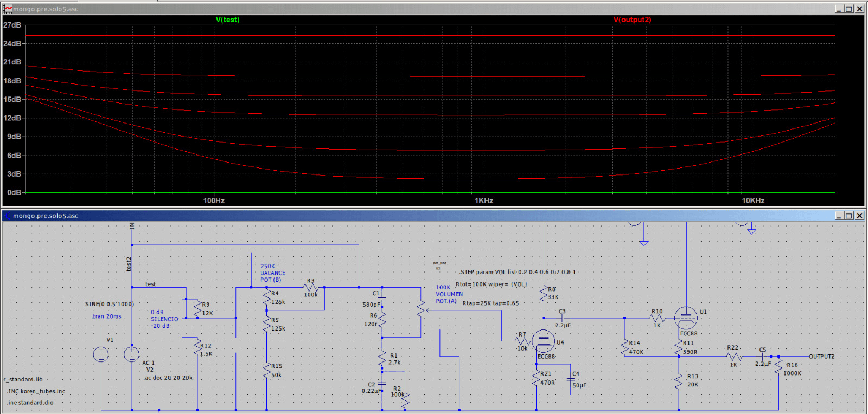Click the C1 580pF capacitor symbol

[382, 297]
